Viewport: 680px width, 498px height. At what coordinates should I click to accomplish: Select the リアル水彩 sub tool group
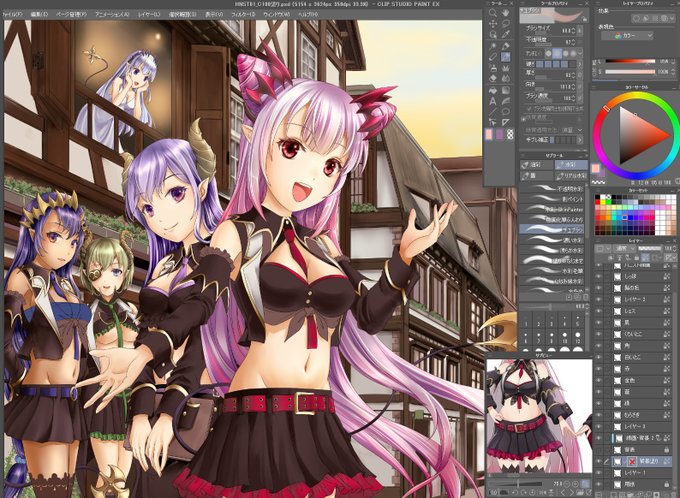(x=571, y=176)
